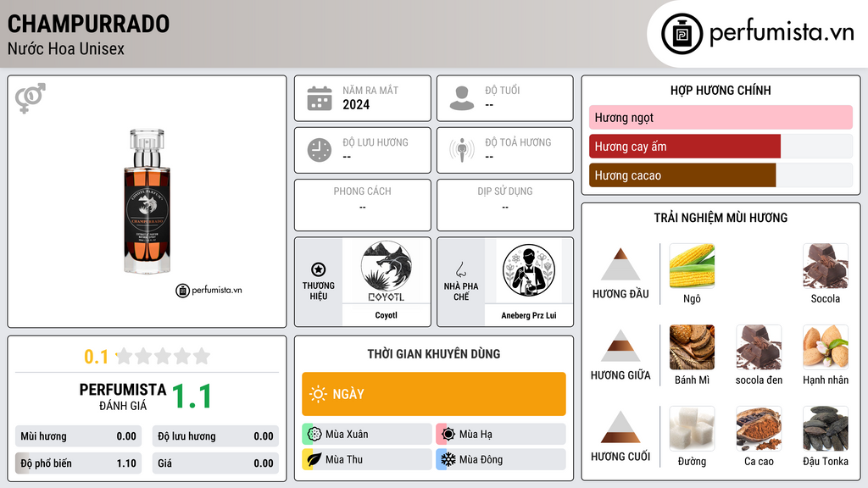Click the five-star rating row

(163, 356)
